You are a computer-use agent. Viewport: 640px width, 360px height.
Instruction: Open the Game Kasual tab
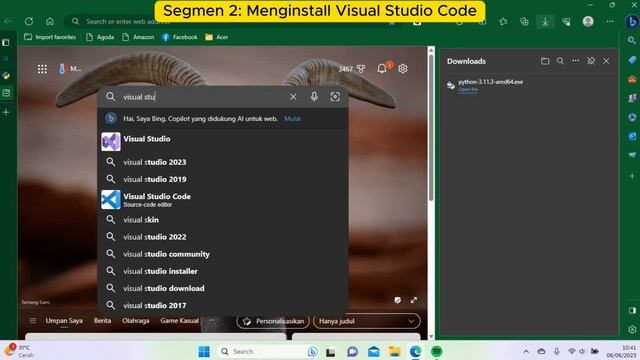tap(180, 321)
